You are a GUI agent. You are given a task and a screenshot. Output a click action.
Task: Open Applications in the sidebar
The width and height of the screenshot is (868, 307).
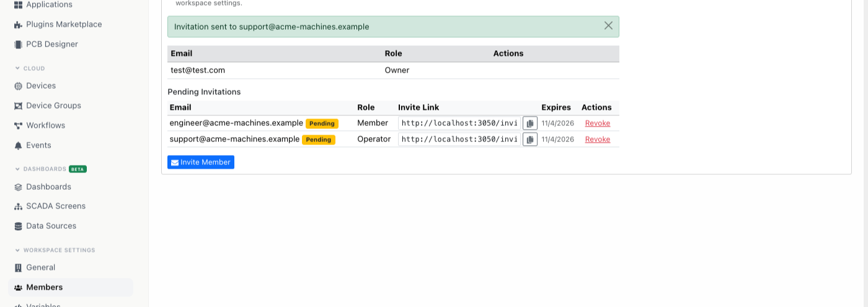pyautogui.click(x=48, y=4)
